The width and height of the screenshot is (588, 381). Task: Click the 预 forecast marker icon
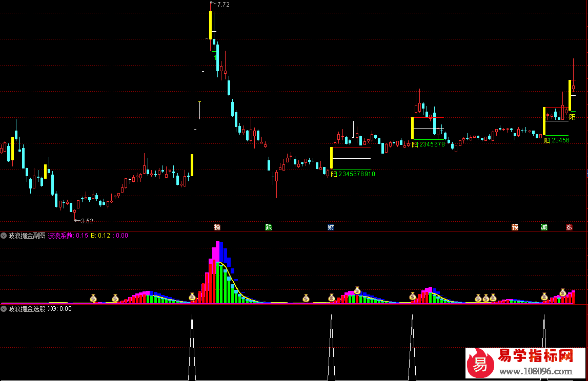coord(515,227)
